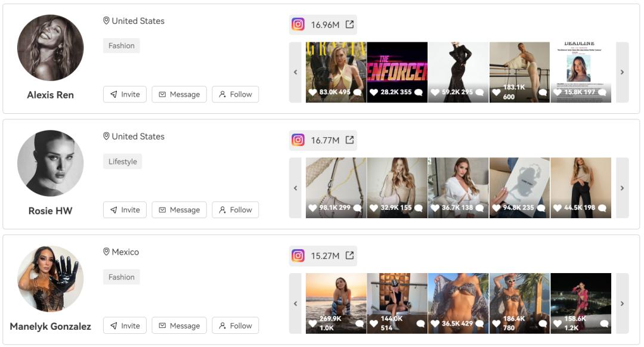Invite Manelyk Gonzalez

click(125, 326)
